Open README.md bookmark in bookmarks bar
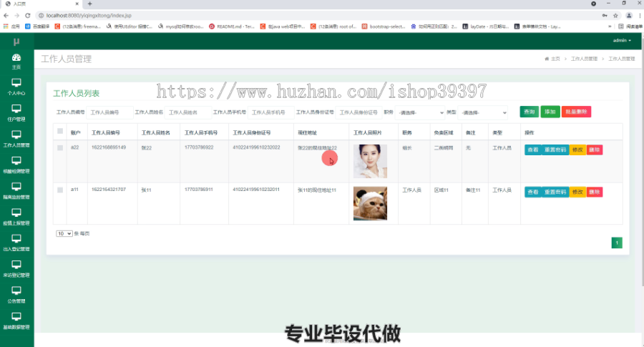 coord(232,26)
